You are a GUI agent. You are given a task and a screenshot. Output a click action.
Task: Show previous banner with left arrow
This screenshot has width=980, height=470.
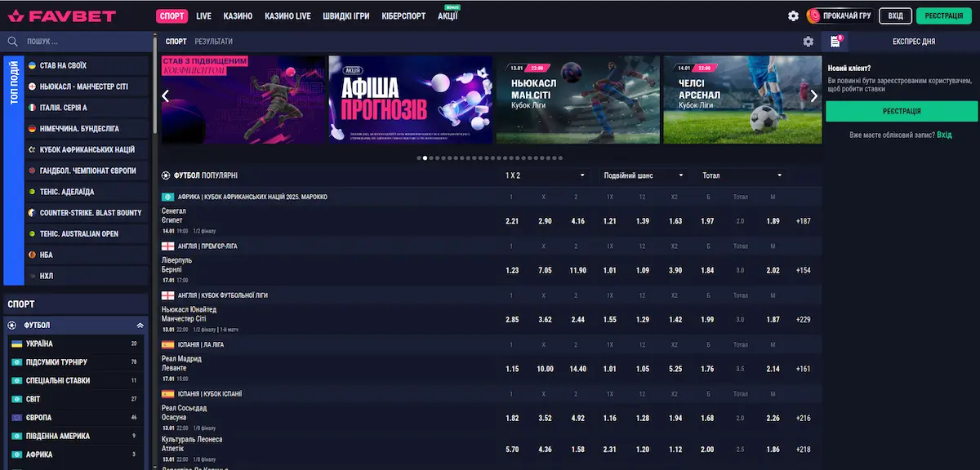tap(166, 96)
